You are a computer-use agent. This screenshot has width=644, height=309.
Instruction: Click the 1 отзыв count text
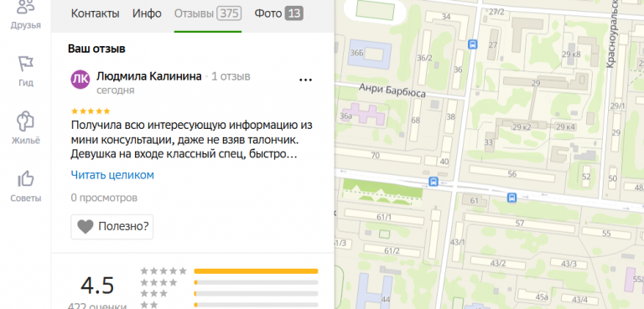click(x=231, y=76)
